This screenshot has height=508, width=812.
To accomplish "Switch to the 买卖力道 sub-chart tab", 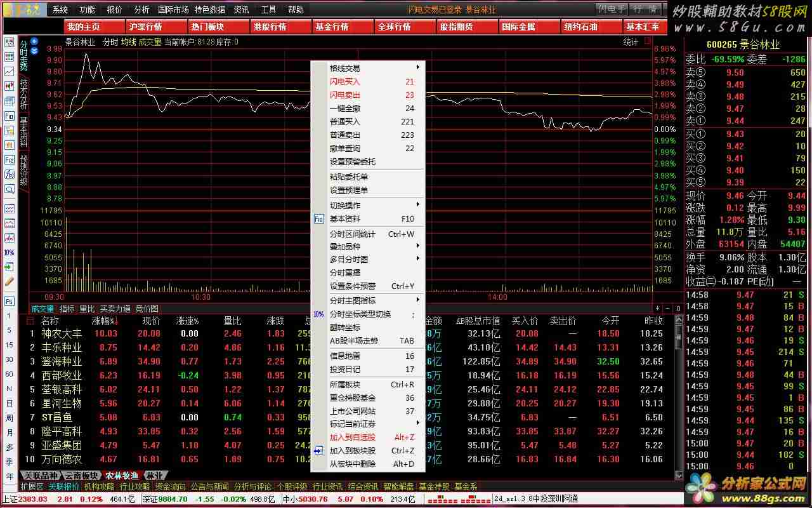I will click(115, 309).
